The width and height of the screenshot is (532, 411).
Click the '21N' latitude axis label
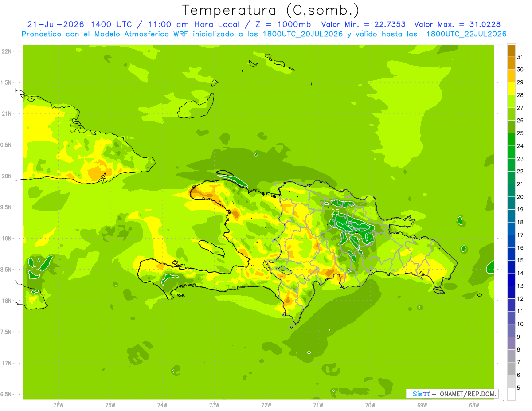[7, 114]
